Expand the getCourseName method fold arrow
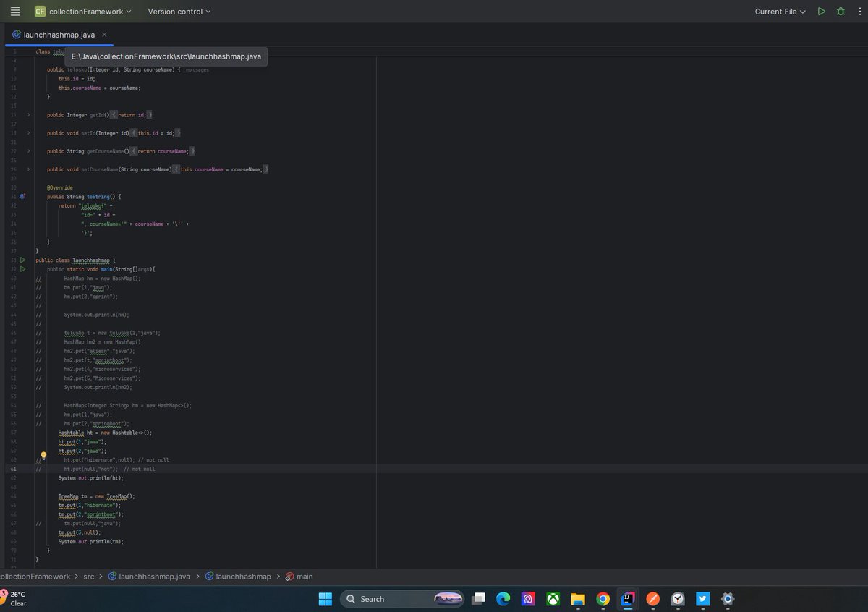 28,150
